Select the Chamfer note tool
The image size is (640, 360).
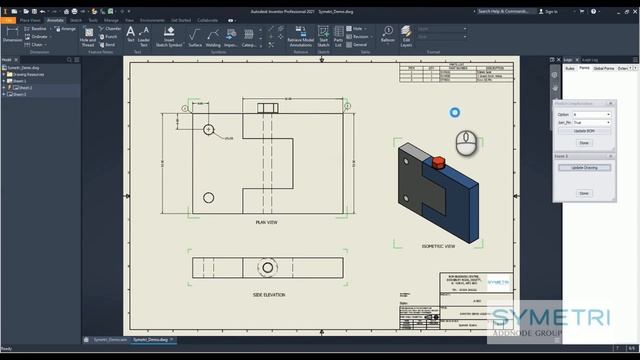(x=110, y=29)
